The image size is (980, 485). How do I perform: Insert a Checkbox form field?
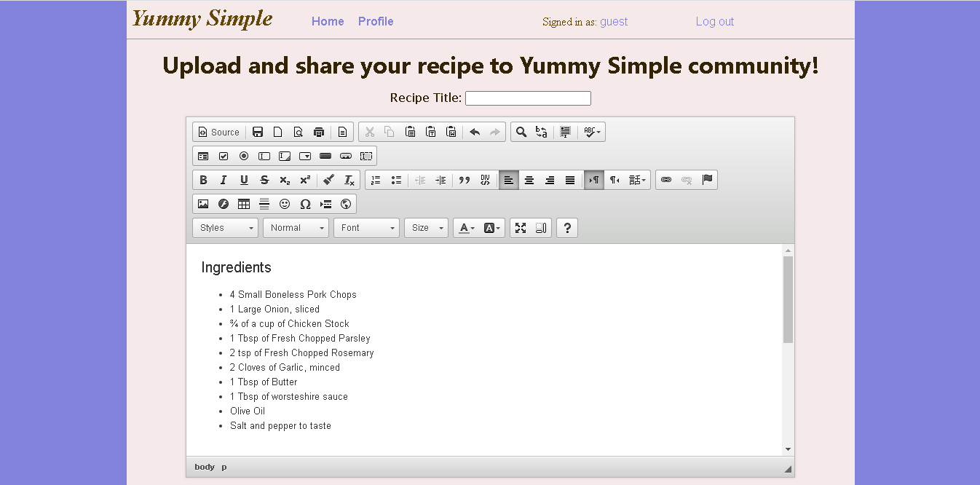(224, 156)
